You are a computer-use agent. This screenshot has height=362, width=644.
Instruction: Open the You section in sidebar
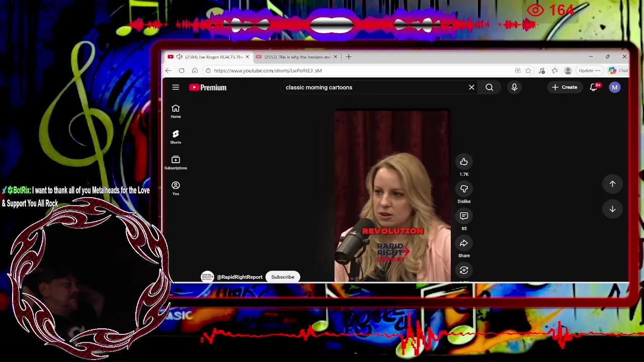pyautogui.click(x=176, y=189)
